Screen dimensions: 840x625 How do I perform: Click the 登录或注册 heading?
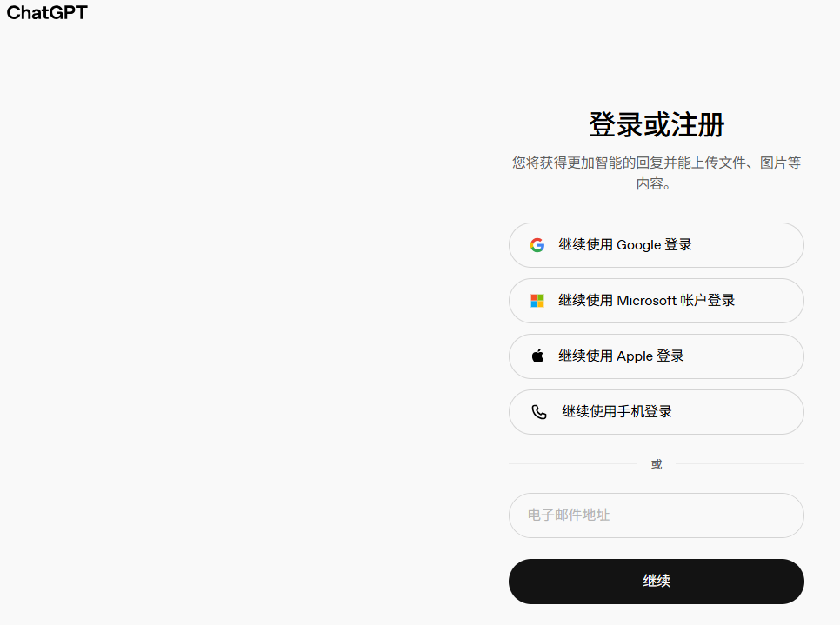[656, 125]
